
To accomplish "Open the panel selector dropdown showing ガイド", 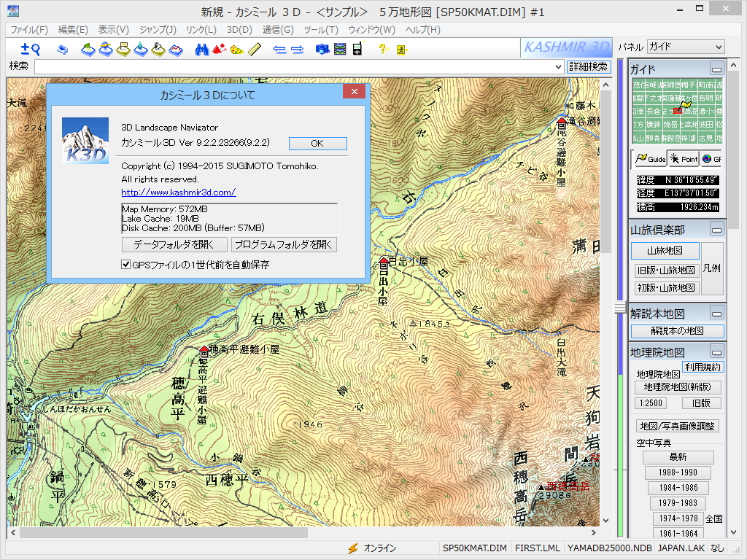I will [x=685, y=47].
